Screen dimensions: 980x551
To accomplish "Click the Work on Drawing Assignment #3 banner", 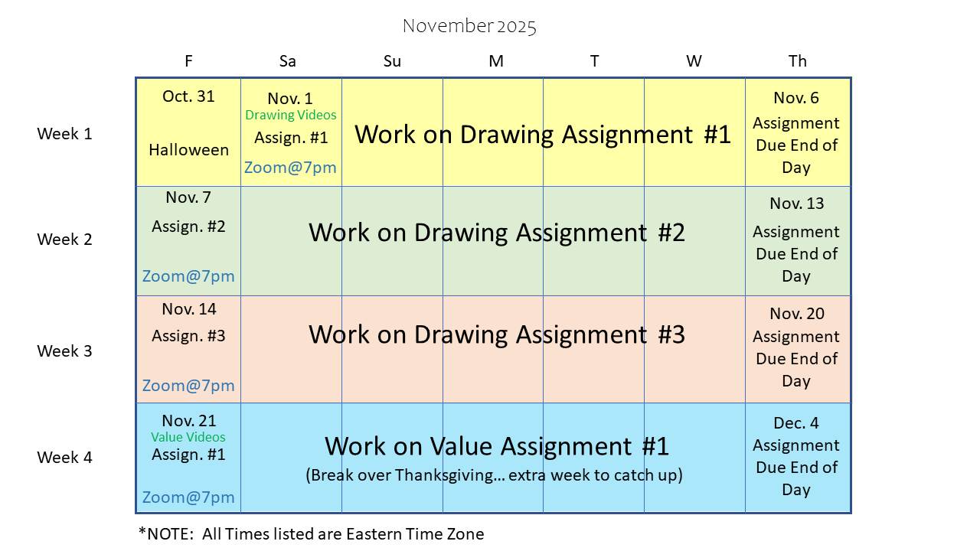I will click(496, 334).
